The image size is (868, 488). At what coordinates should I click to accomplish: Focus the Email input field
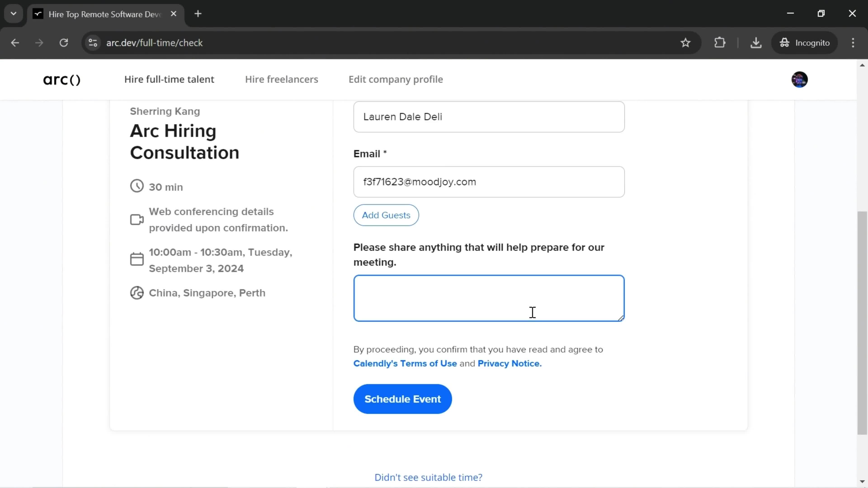(x=488, y=182)
